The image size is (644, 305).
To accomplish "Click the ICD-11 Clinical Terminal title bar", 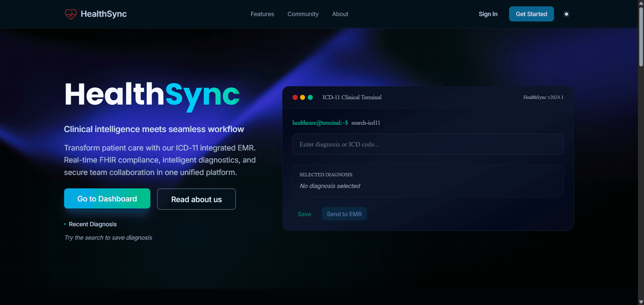I will click(x=352, y=97).
